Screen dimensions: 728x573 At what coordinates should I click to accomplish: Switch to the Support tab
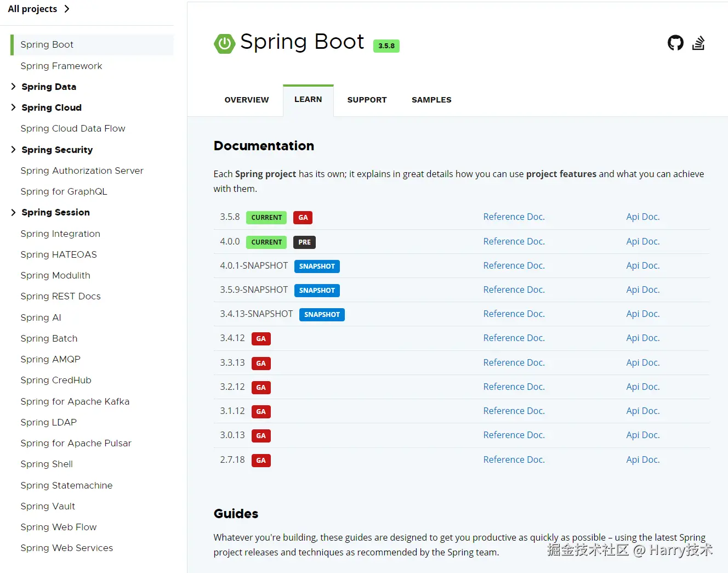point(367,100)
